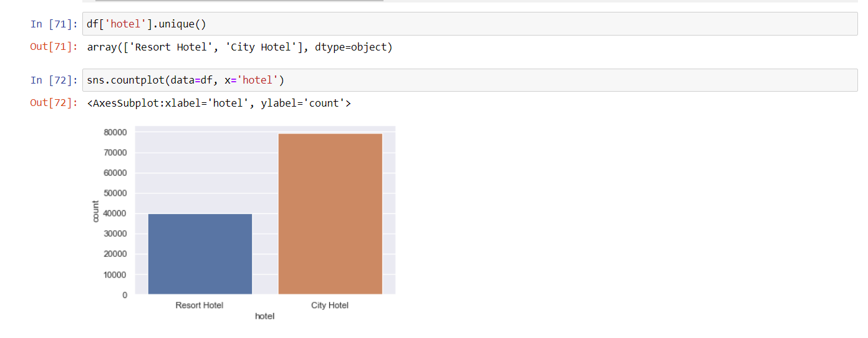Viewport: 868px width, 338px height.
Task: Click the In [71] prompt label
Action: tap(54, 24)
